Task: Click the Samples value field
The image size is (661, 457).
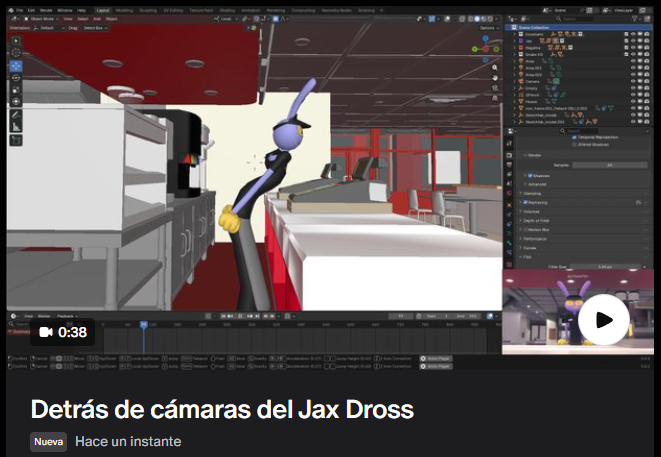Action: 610,165
